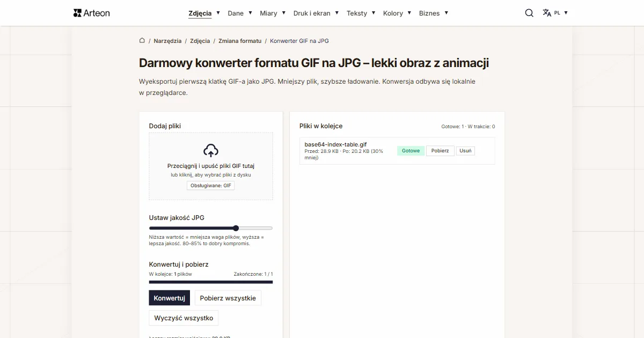The width and height of the screenshot is (644, 338).
Task: Expand the Kolory menu arrow
Action: (x=409, y=12)
